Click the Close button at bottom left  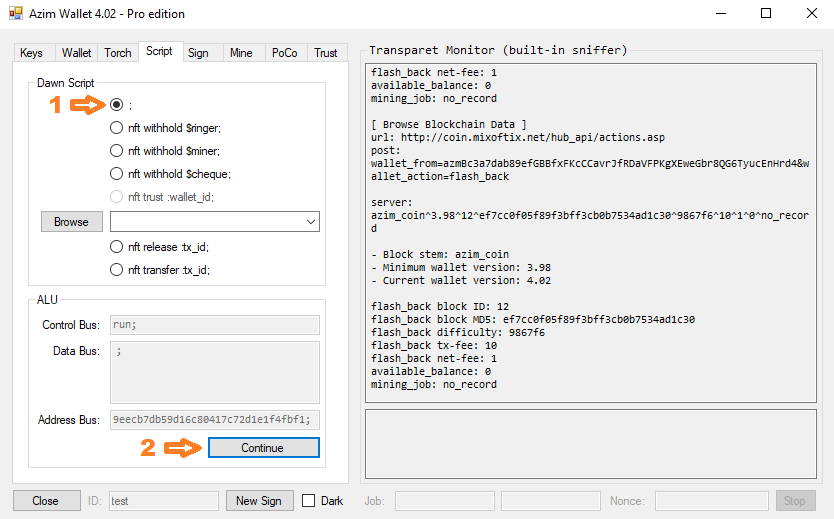(47, 501)
